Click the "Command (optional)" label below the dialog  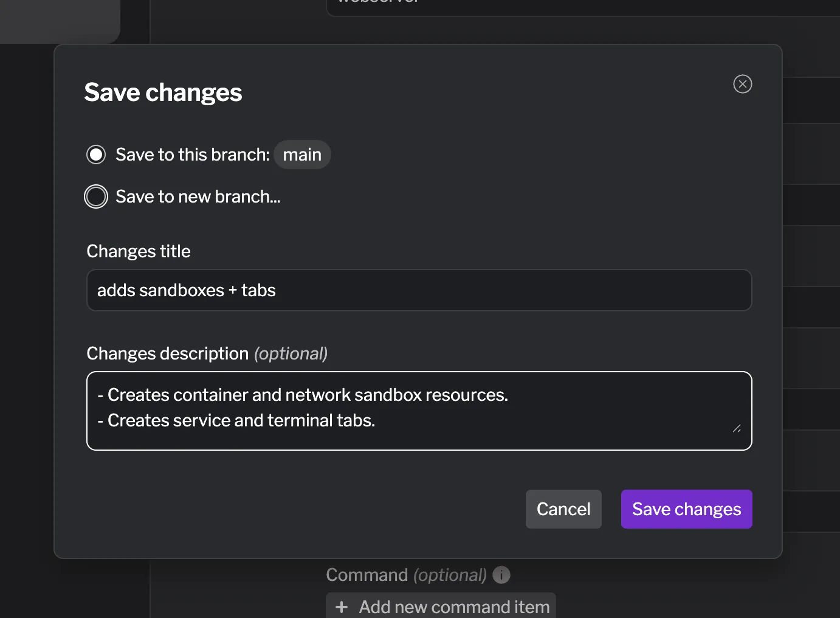pos(406,574)
